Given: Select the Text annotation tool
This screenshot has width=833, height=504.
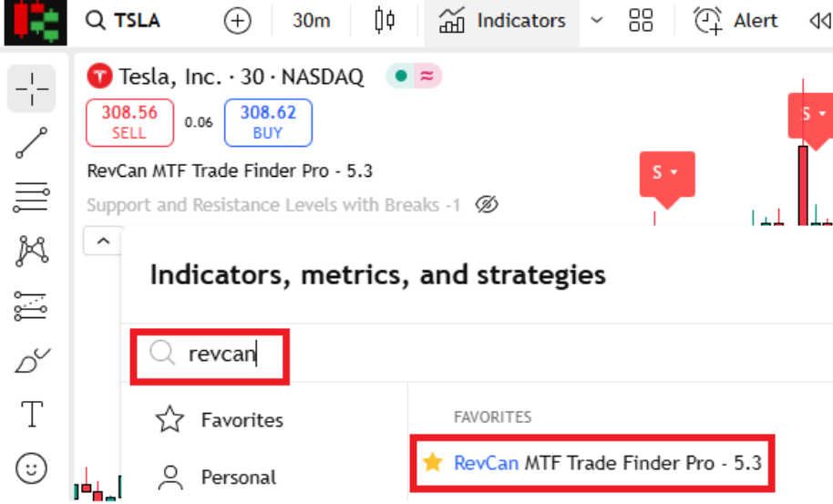Looking at the screenshot, I should [32, 415].
